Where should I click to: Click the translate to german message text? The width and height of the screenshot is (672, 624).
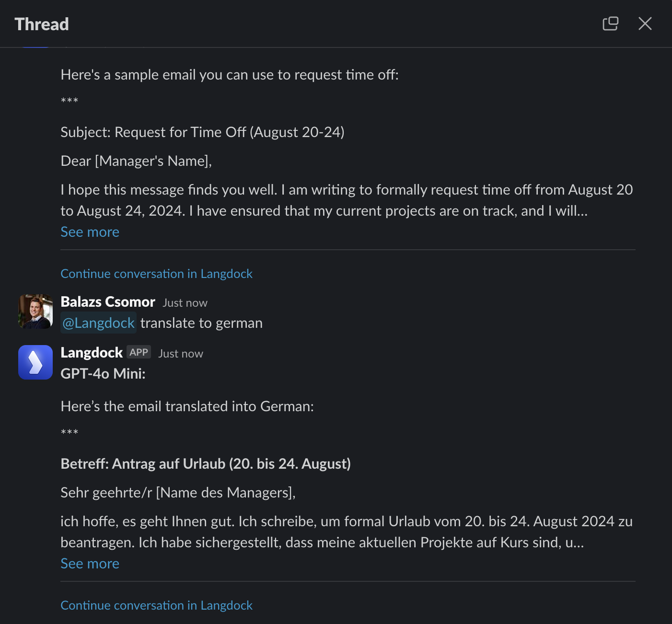pos(201,323)
